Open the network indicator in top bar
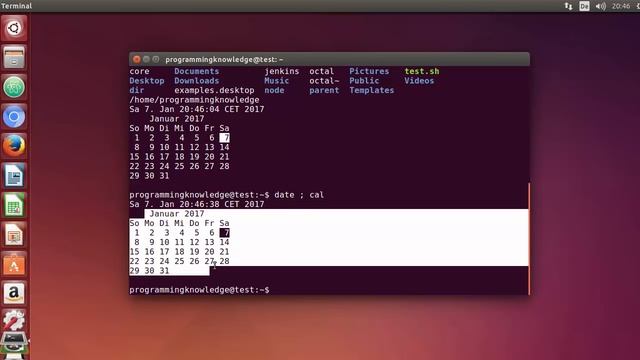Screen dimensions: 640x360 568,6
